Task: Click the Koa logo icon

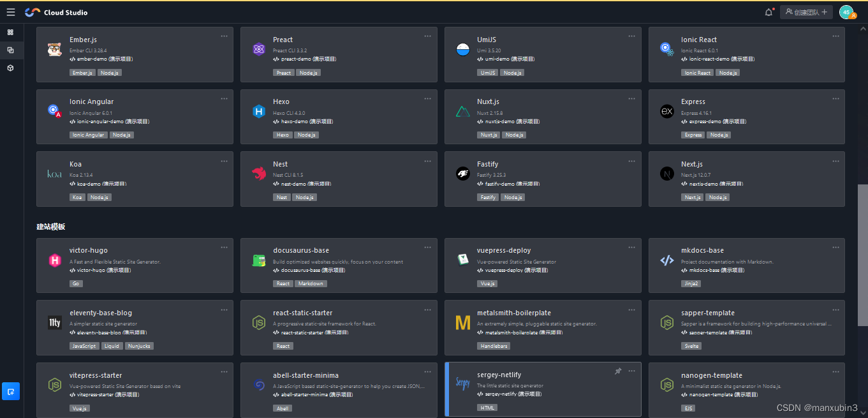Action: pyautogui.click(x=54, y=174)
